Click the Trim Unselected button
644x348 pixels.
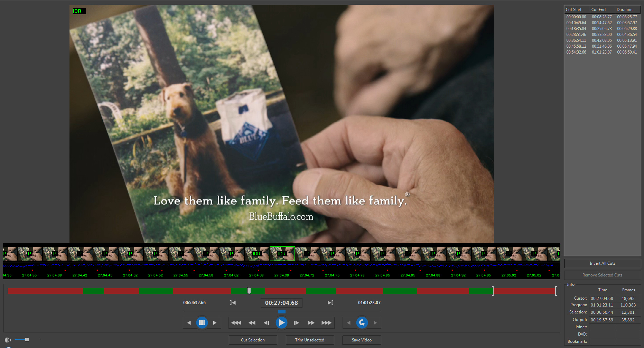click(310, 340)
